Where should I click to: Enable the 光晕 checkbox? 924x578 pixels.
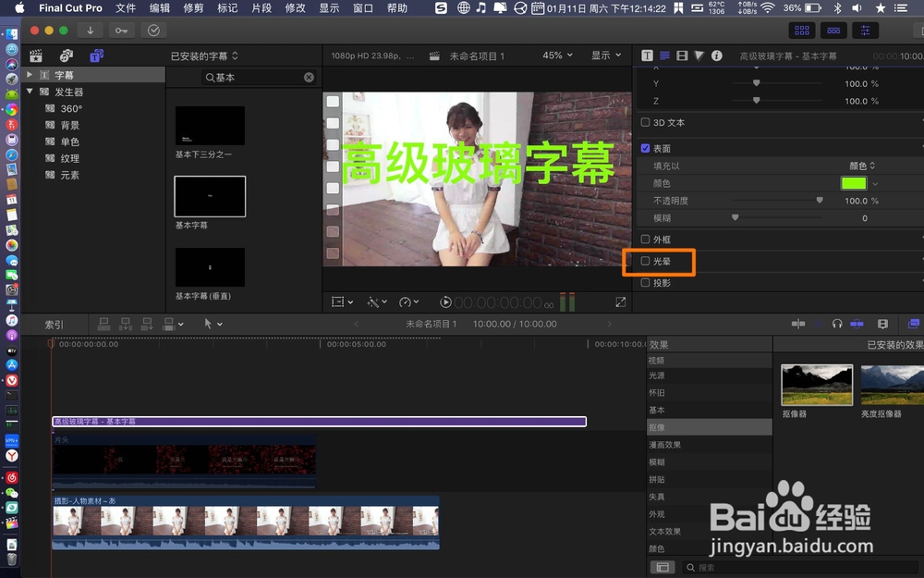pos(645,261)
